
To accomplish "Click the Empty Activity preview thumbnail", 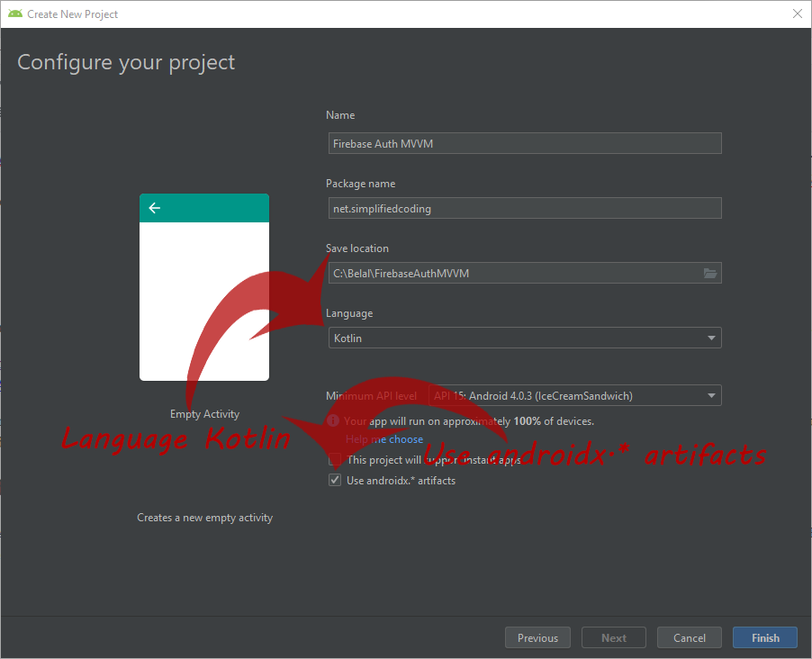I will [204, 287].
